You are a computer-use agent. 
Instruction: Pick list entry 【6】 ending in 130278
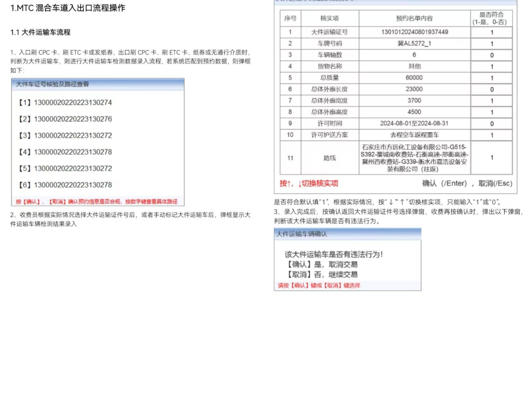65,185
